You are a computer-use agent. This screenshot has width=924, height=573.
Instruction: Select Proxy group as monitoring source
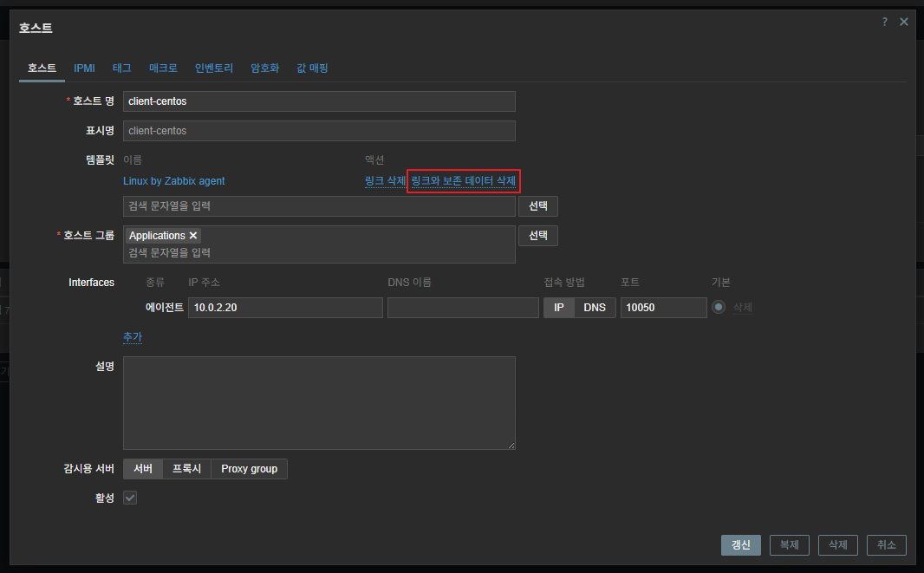250,469
